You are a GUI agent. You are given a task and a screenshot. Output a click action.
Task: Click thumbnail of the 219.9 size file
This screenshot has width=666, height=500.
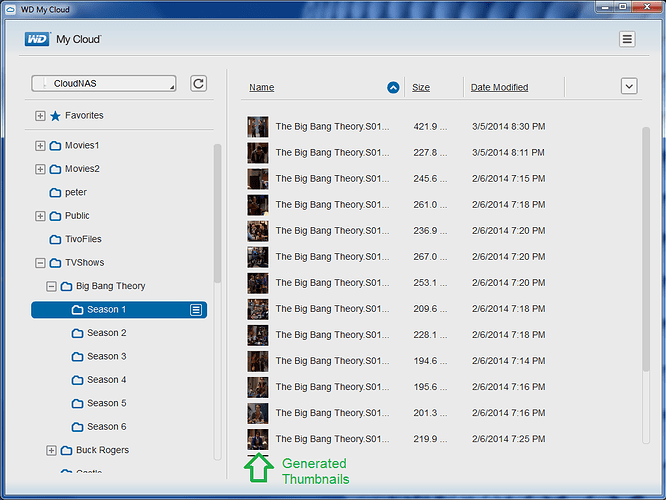(258, 439)
